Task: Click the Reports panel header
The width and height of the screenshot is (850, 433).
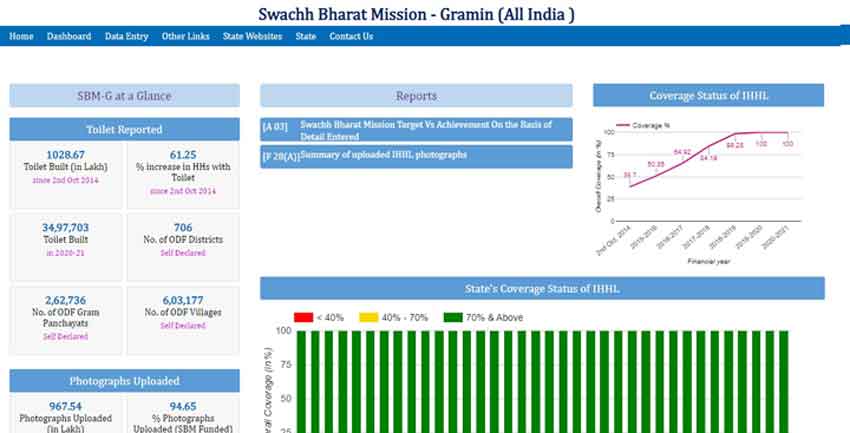Action: coord(416,96)
